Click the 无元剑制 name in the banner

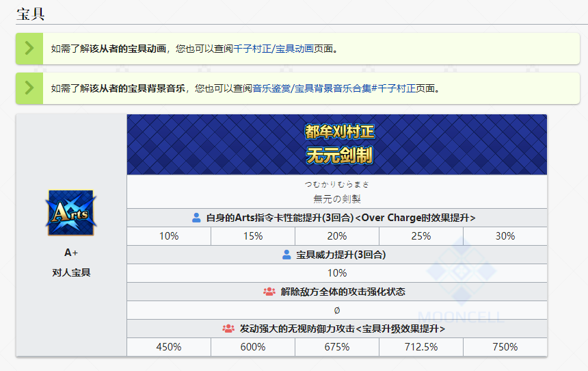click(339, 155)
